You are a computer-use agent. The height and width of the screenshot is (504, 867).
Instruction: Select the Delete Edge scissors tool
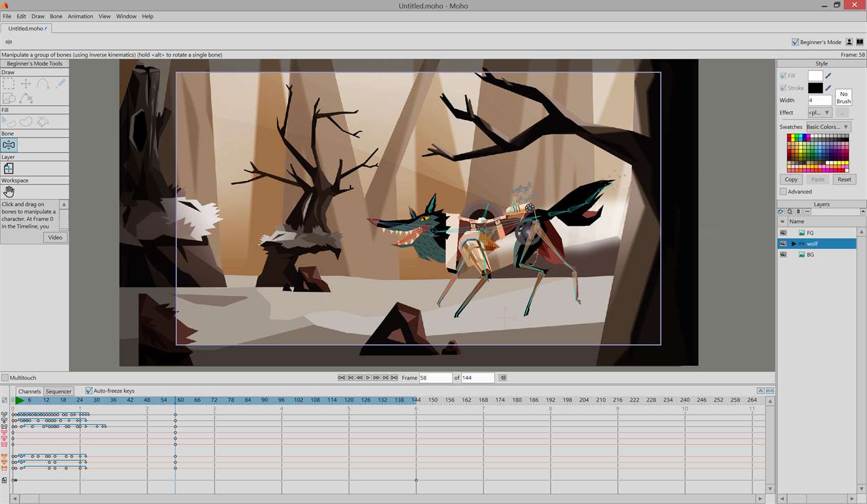(x=26, y=98)
